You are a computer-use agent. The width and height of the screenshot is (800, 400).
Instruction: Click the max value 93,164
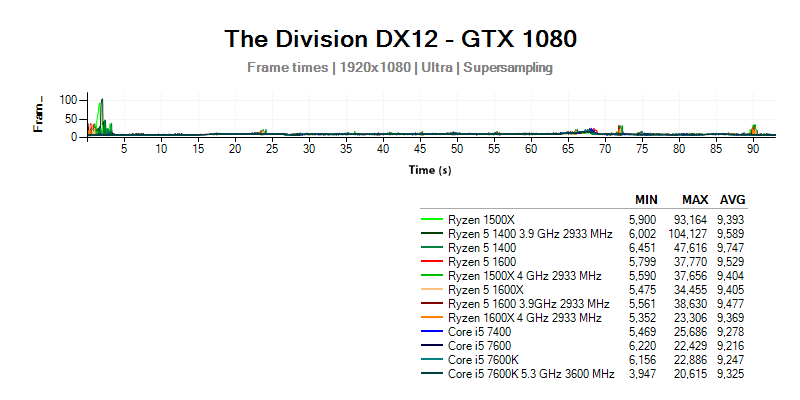[x=690, y=220]
